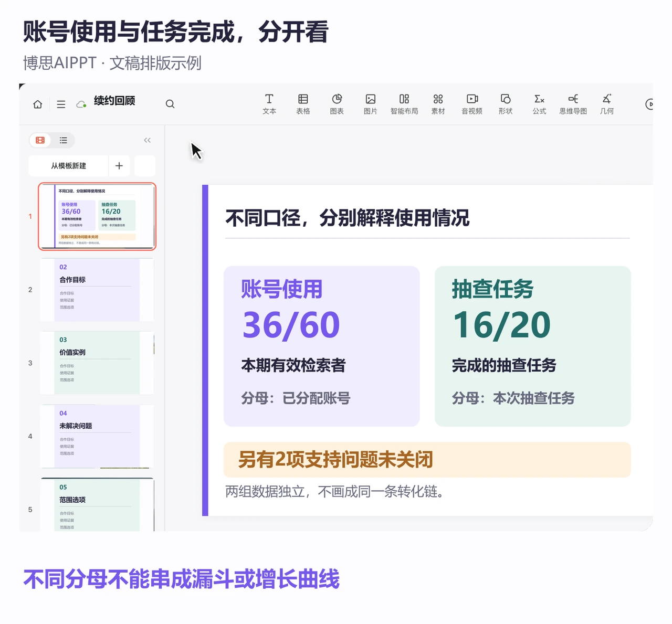The width and height of the screenshot is (672, 624).
Task: Check cloud sync status icon
Action: (81, 104)
